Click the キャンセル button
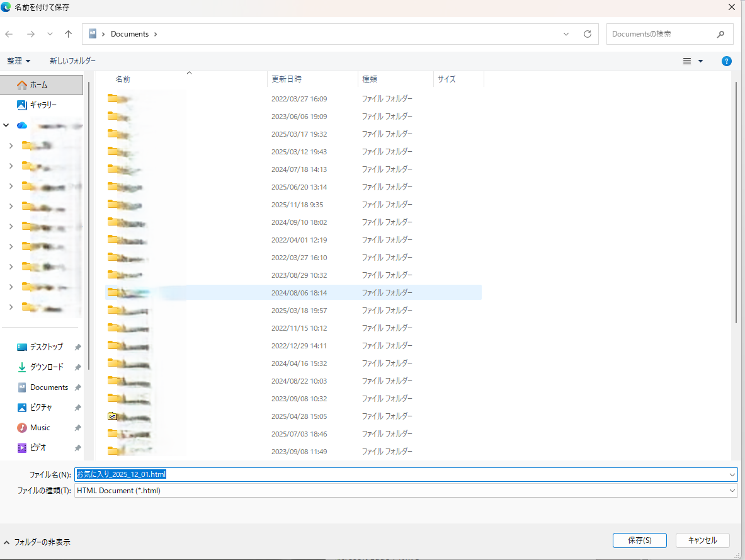 click(702, 540)
